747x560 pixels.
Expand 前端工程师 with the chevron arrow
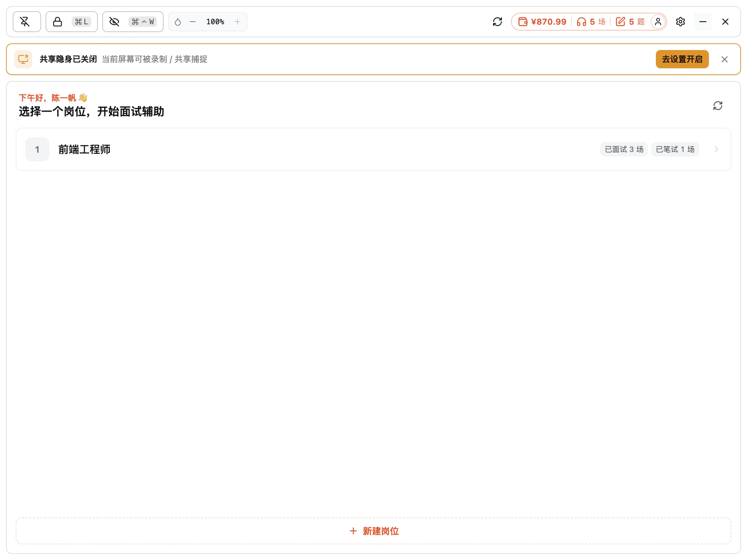click(716, 149)
